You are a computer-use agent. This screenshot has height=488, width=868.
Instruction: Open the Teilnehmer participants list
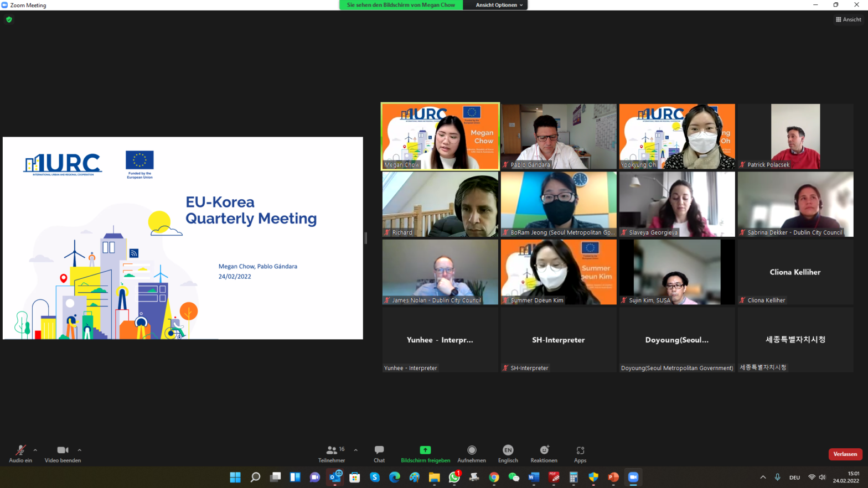click(332, 450)
